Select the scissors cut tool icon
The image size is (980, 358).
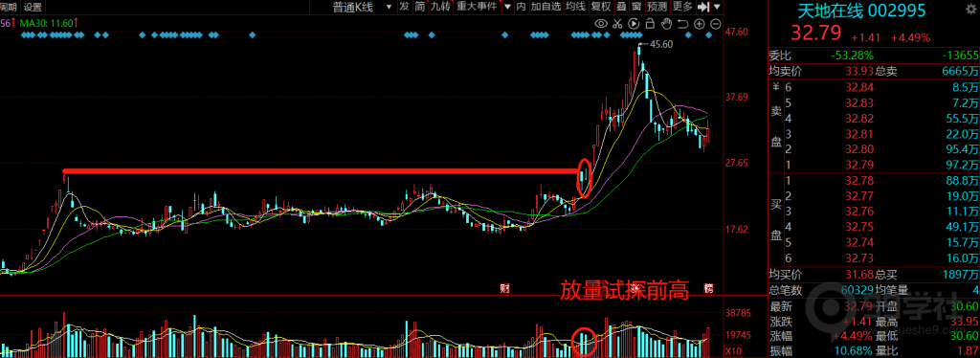pos(617,24)
